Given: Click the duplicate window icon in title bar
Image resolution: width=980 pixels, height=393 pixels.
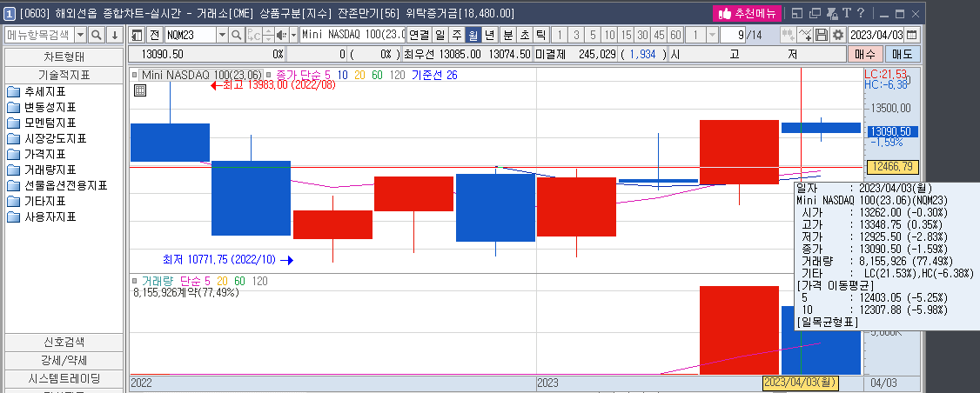Looking at the screenshot, I should [815, 13].
